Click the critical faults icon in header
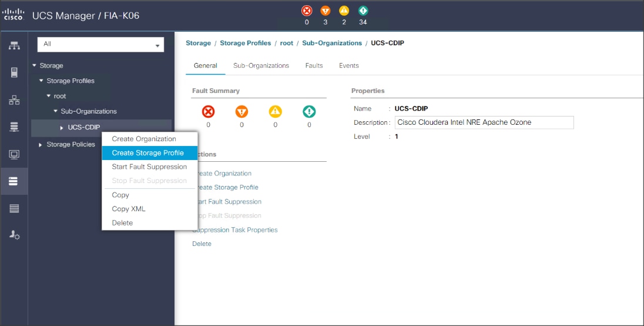The image size is (644, 326). tap(307, 11)
